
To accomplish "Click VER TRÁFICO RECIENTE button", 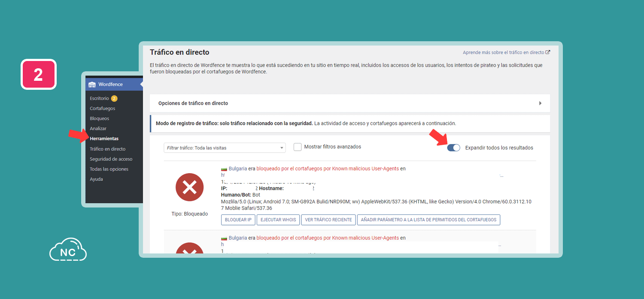I will pos(328,220).
